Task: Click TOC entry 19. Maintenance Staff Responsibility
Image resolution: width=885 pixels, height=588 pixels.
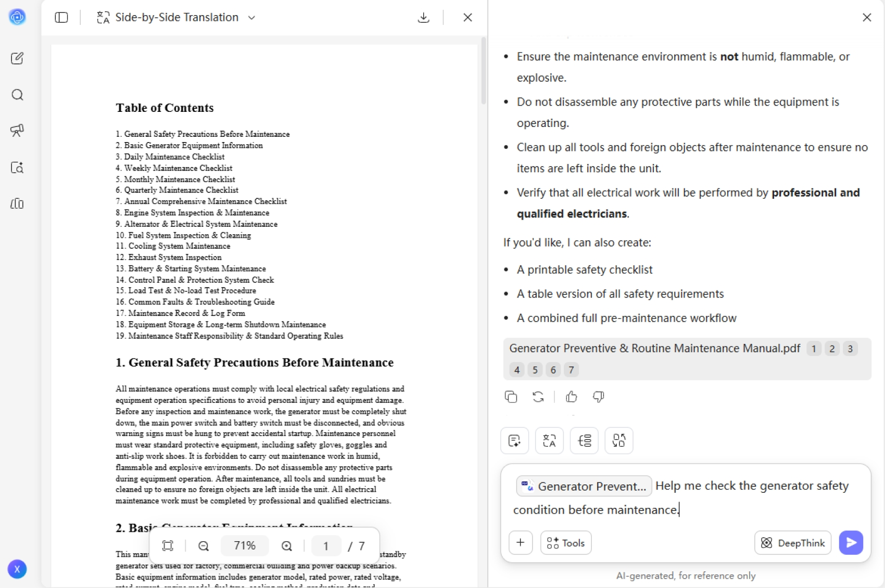Action: [230, 336]
